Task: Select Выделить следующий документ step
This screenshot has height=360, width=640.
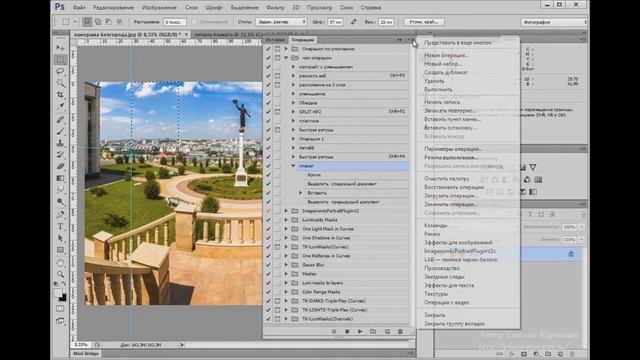Action: [x=342, y=184]
